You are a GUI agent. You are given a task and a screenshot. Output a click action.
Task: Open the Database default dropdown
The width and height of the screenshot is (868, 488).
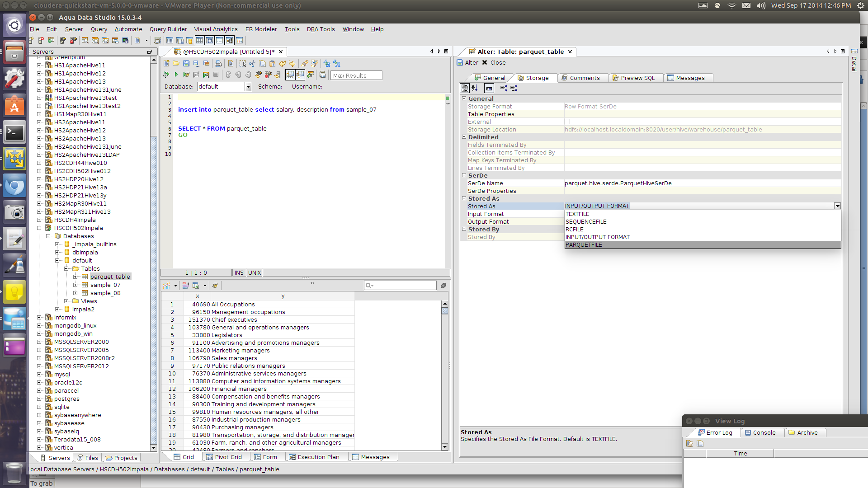[x=248, y=87]
